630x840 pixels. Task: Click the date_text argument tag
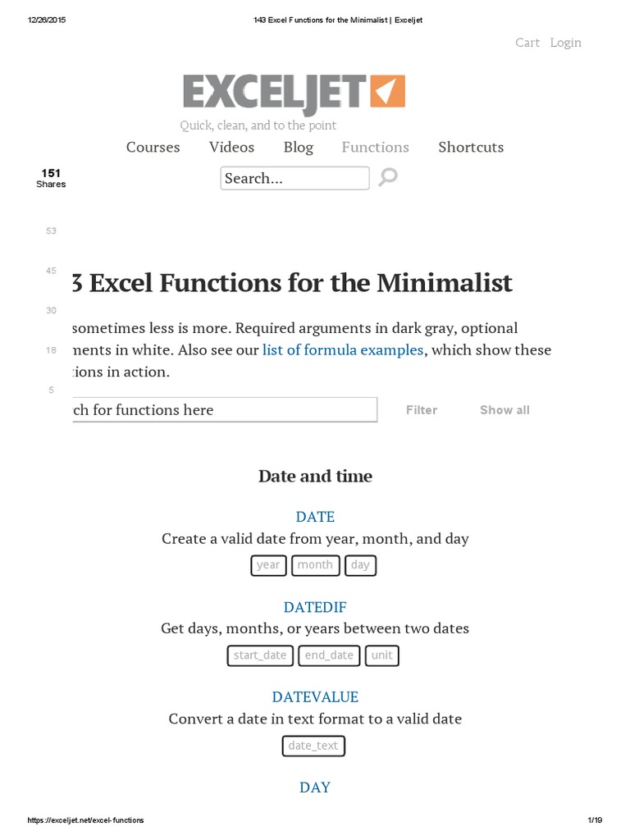[x=313, y=746]
